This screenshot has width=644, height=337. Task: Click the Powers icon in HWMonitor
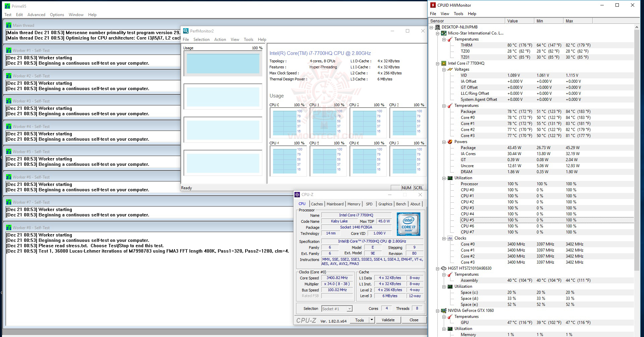(x=450, y=142)
